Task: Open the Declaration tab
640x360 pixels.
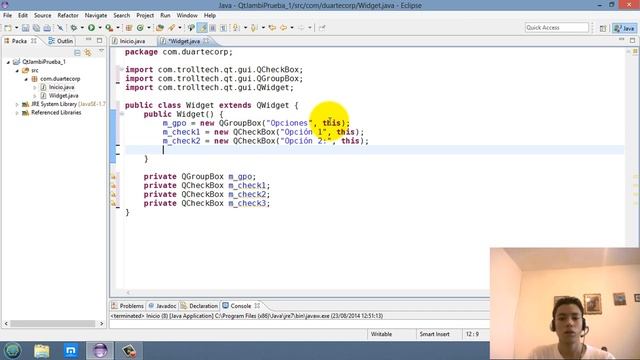Action: (199, 306)
